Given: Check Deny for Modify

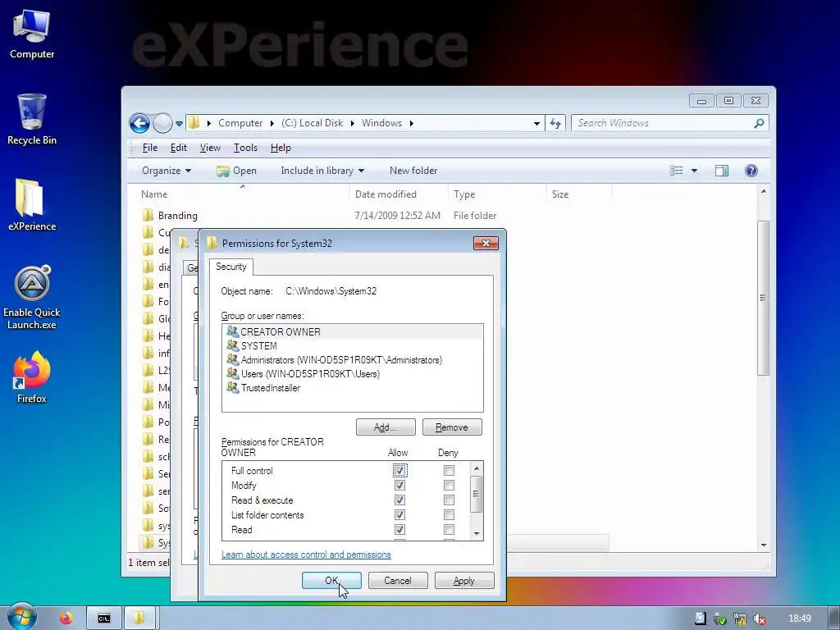Looking at the screenshot, I should click(x=449, y=486).
